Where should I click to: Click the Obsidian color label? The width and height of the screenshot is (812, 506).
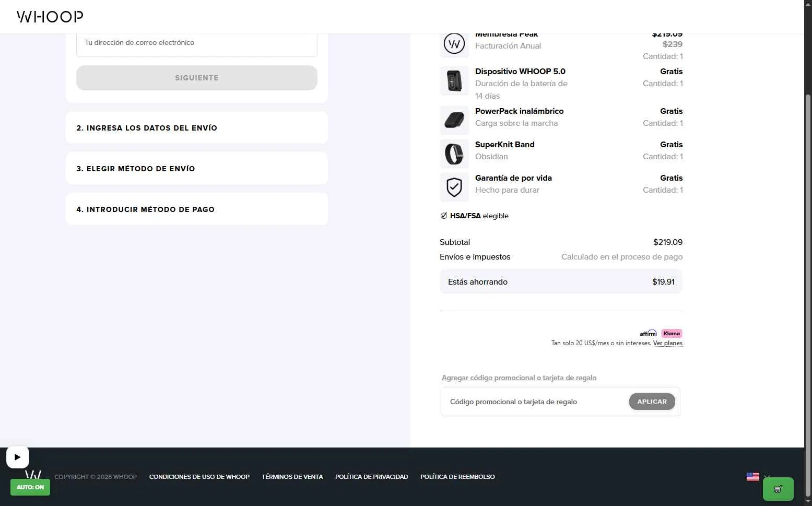click(x=491, y=157)
